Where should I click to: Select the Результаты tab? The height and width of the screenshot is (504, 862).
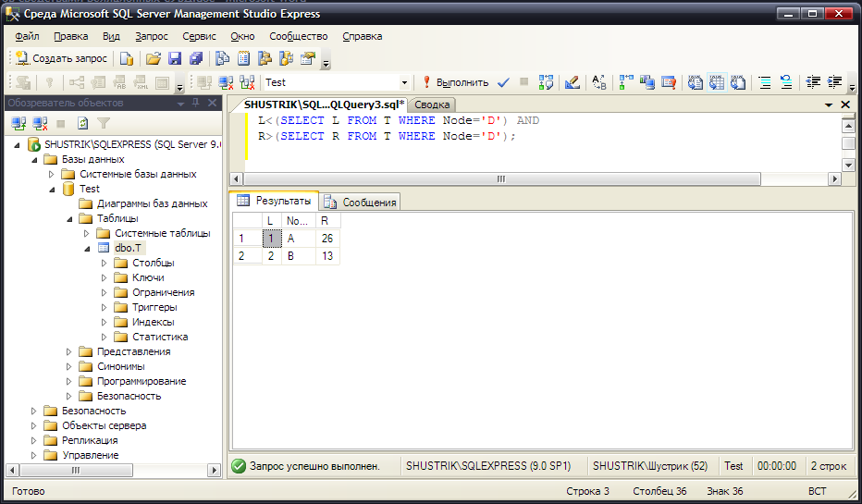click(x=275, y=202)
